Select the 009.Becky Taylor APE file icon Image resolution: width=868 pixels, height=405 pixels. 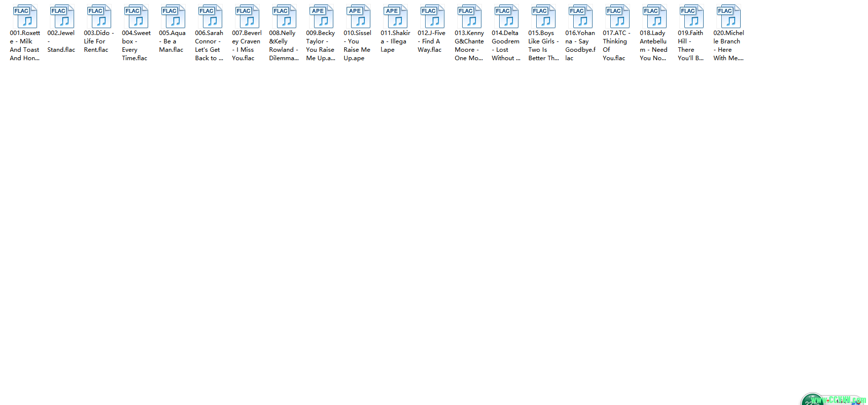(321, 16)
